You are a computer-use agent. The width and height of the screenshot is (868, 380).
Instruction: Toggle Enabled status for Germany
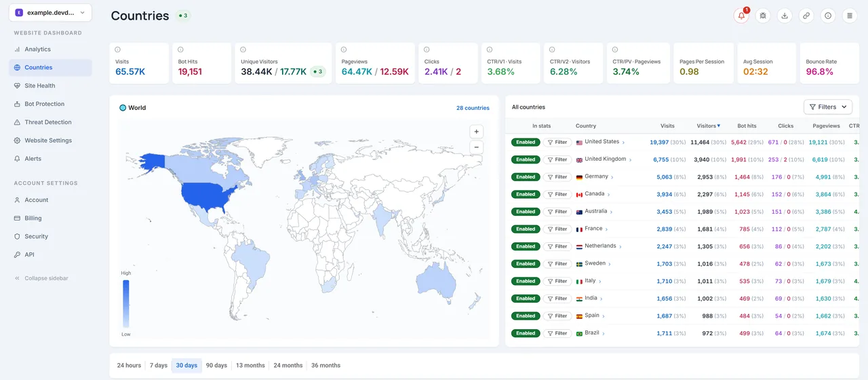(526, 177)
